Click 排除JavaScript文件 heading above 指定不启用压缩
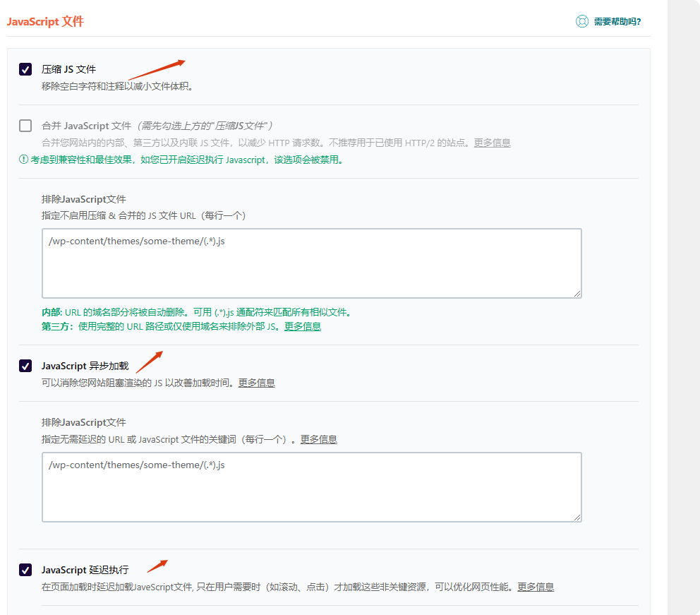This screenshot has height=615, width=700. tap(83, 199)
